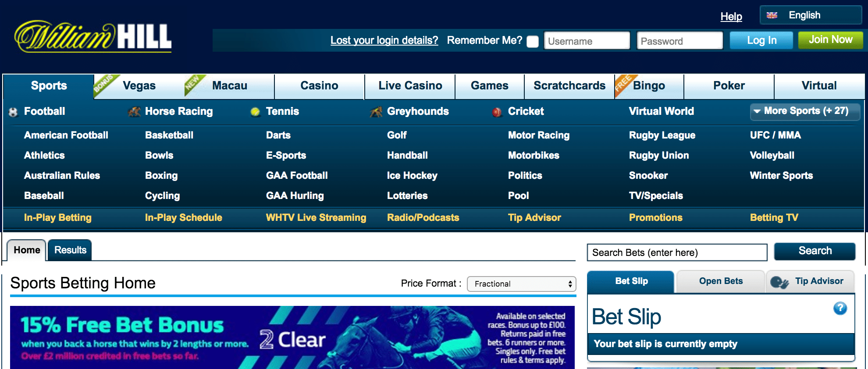Click the Tip Advisor tab icon

pyautogui.click(x=779, y=282)
